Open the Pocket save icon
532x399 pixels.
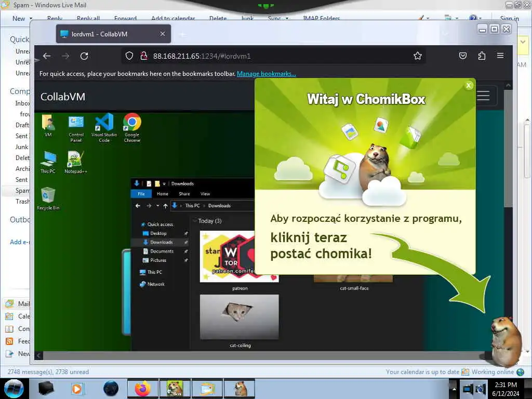pyautogui.click(x=463, y=56)
